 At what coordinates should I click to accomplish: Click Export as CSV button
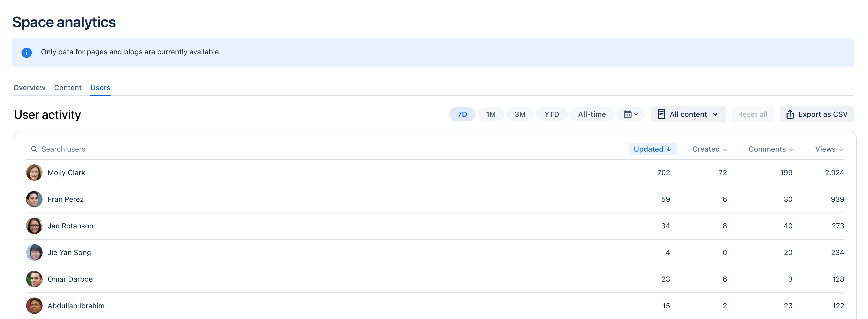pos(817,114)
